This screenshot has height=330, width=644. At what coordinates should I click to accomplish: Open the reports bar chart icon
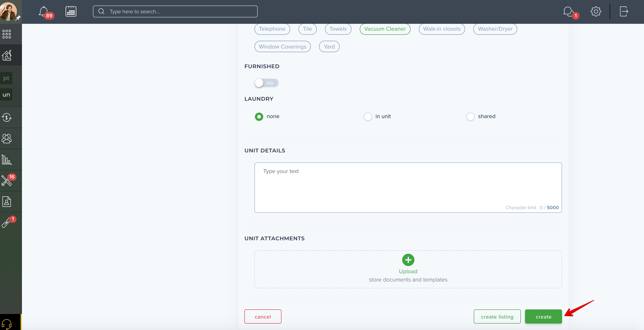[7, 160]
